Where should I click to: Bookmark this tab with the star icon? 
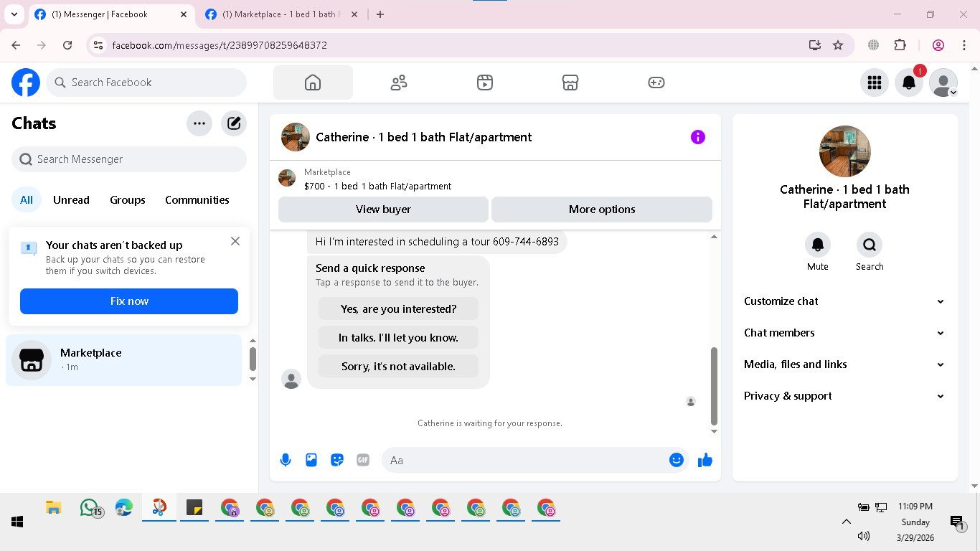coord(838,45)
